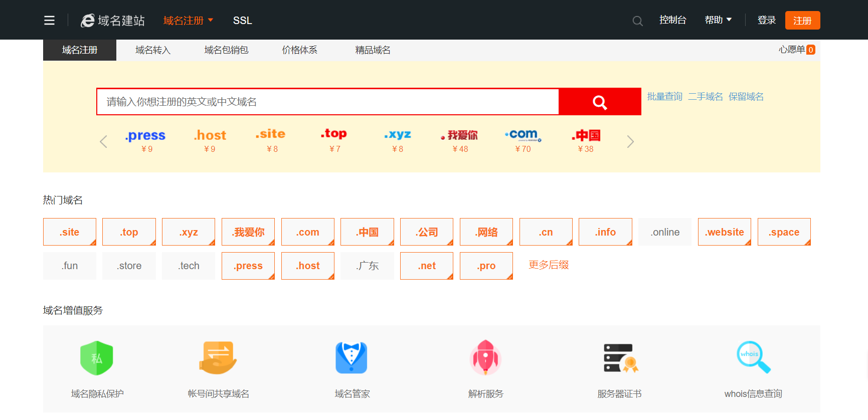Click the orange 注册 register button
Image resolution: width=868 pixels, height=420 pixels.
click(802, 21)
